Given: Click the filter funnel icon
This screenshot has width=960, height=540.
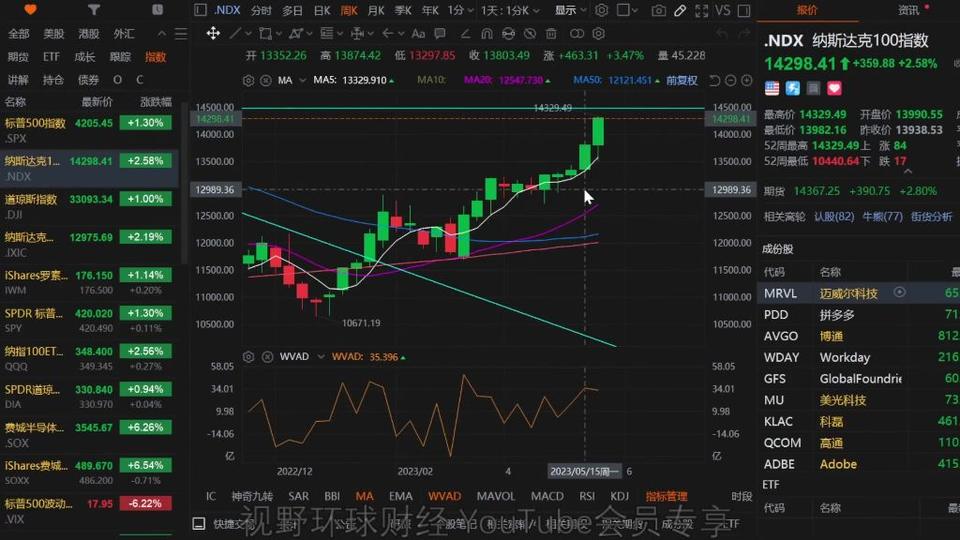Looking at the screenshot, I should point(94,10).
